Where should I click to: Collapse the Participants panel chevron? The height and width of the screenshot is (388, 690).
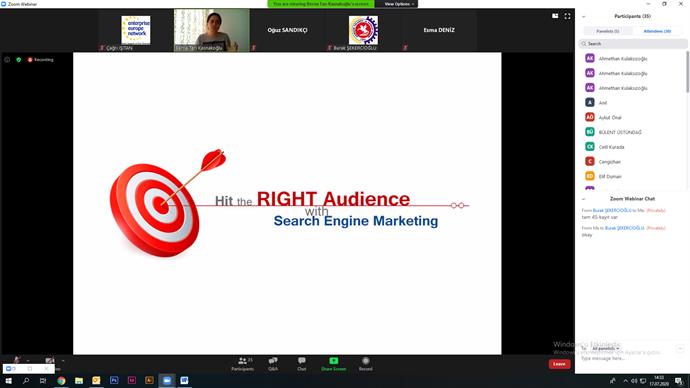pyautogui.click(x=584, y=16)
